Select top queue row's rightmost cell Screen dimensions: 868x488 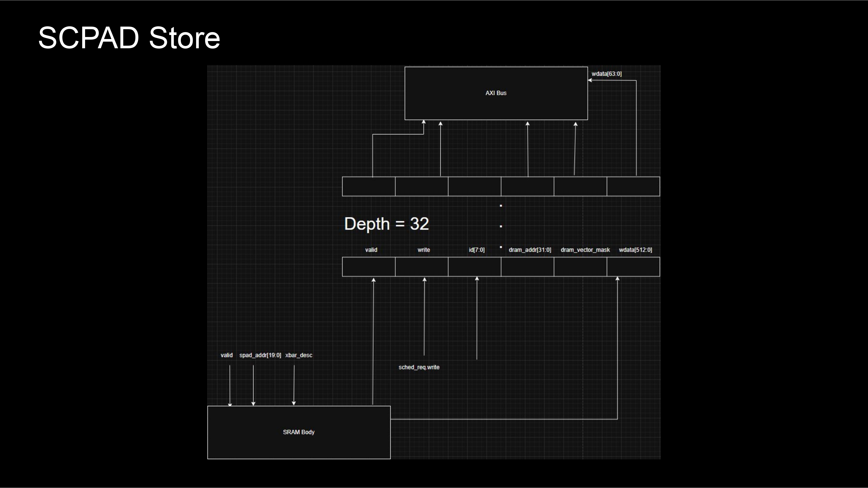(633, 186)
